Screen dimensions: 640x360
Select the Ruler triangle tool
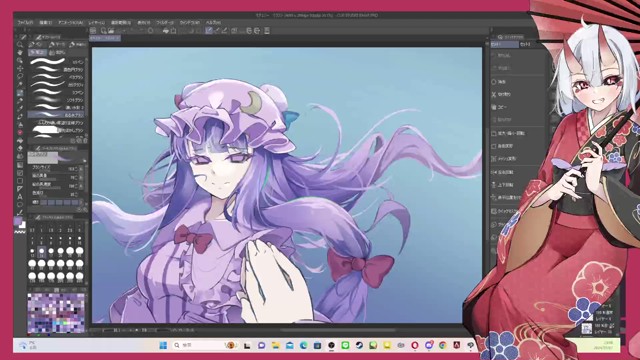coord(20,189)
